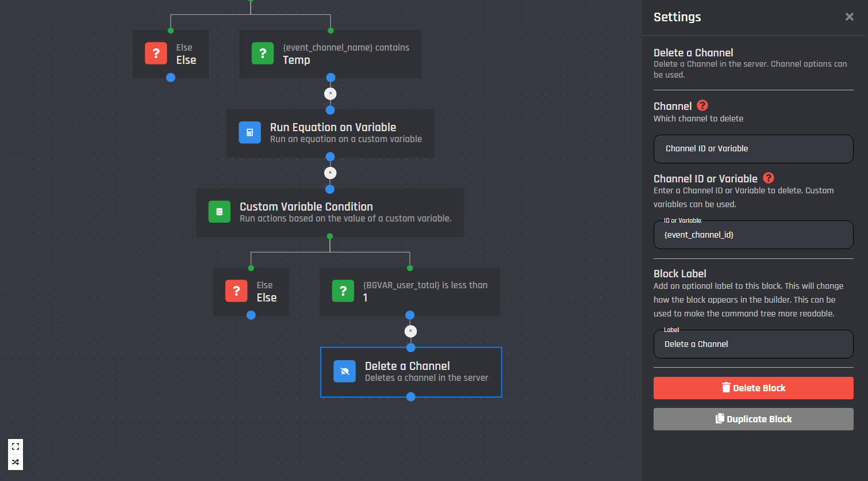
Task: Remove connection above Delete a Channel block
Action: click(x=410, y=331)
